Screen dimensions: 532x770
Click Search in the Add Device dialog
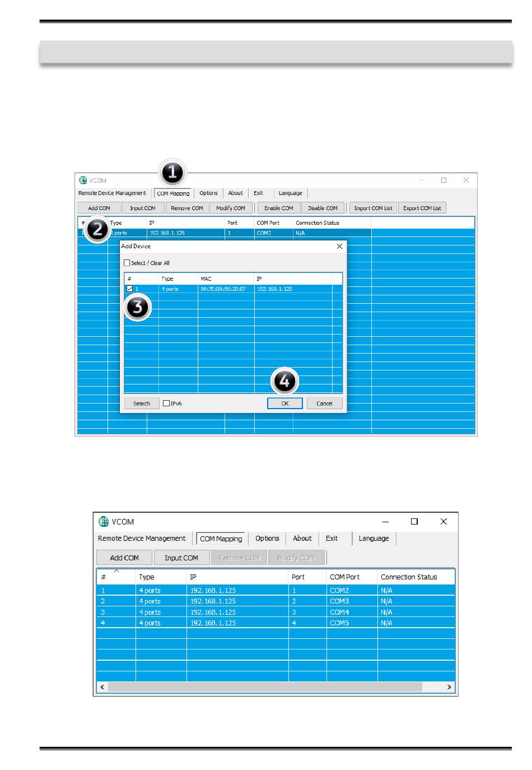click(142, 403)
